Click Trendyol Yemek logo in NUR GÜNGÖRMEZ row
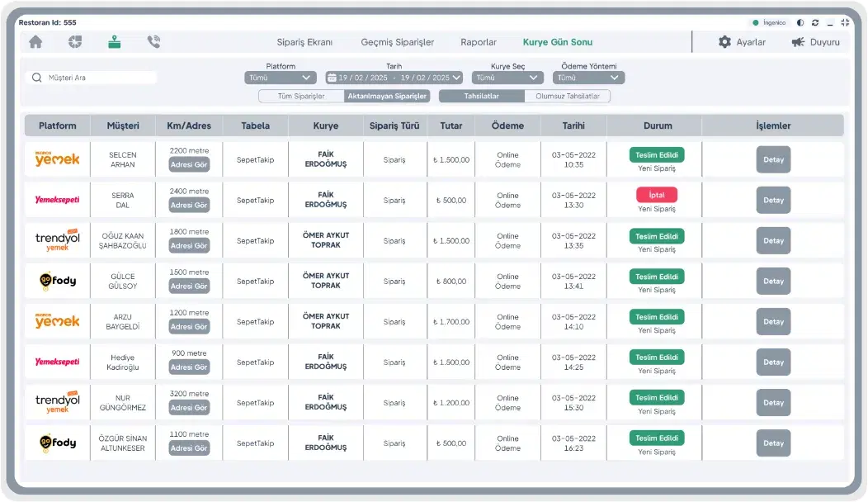The width and height of the screenshot is (868, 502). tap(58, 403)
